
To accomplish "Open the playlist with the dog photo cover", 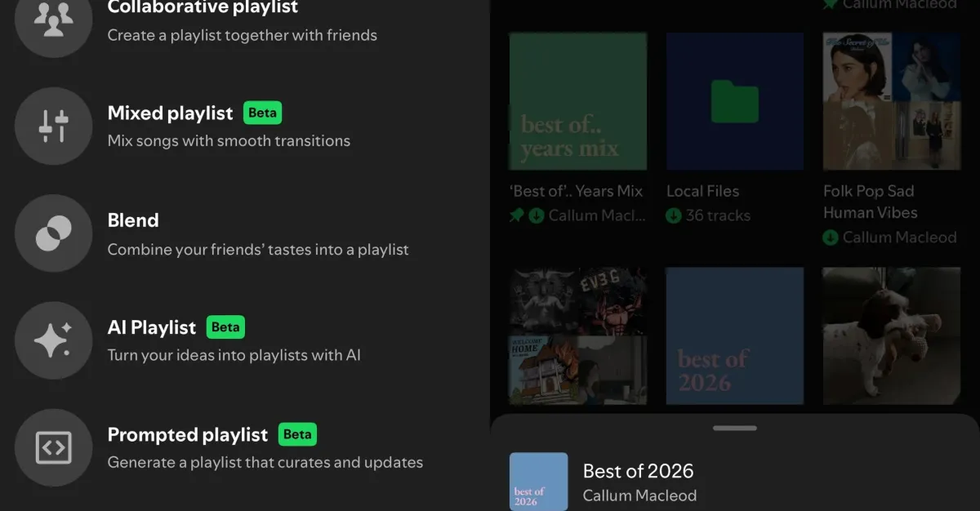I will point(891,335).
